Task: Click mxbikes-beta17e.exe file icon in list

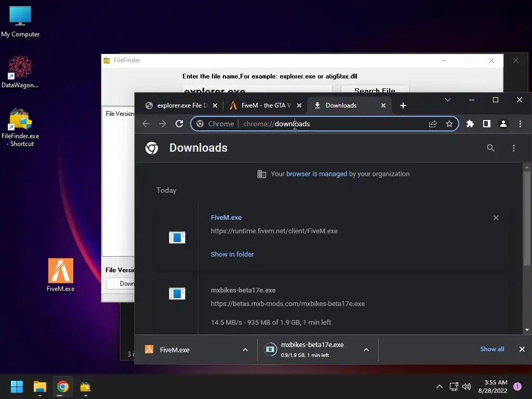Action: coord(177,294)
